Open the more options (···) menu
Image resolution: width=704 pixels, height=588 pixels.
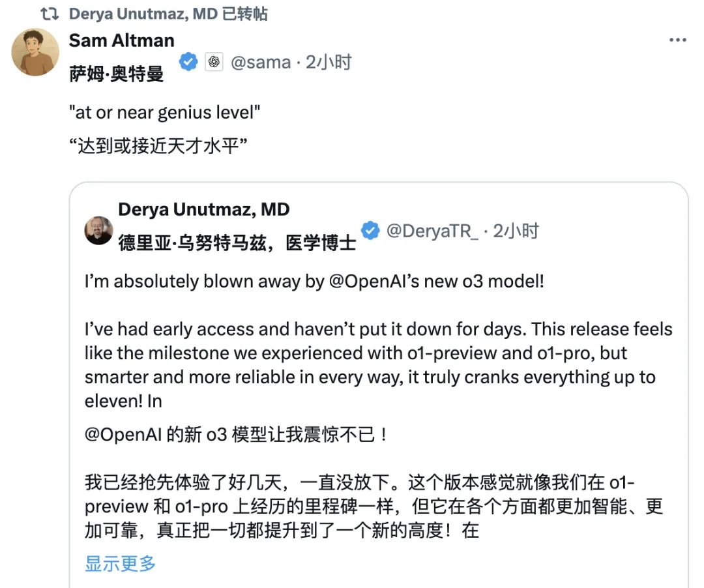coord(678,41)
